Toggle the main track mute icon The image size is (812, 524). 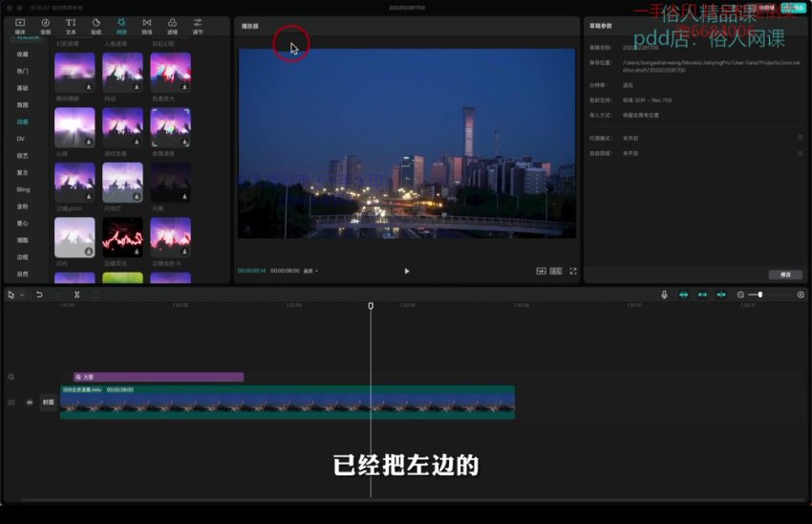tap(30, 403)
